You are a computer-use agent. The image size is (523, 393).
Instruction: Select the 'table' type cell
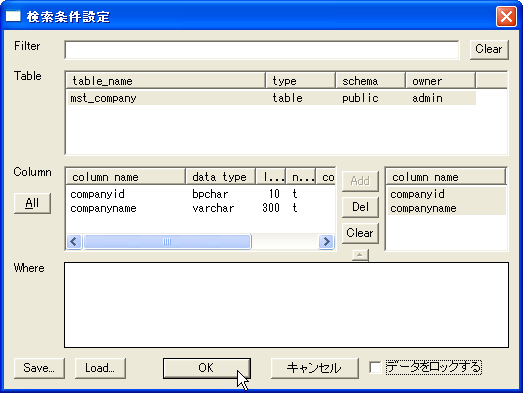(288, 98)
